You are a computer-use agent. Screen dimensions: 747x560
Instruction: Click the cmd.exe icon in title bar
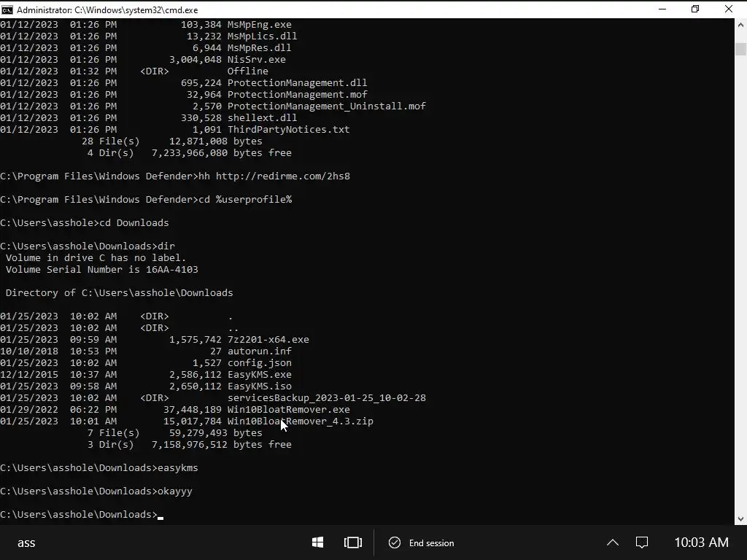click(7, 9)
